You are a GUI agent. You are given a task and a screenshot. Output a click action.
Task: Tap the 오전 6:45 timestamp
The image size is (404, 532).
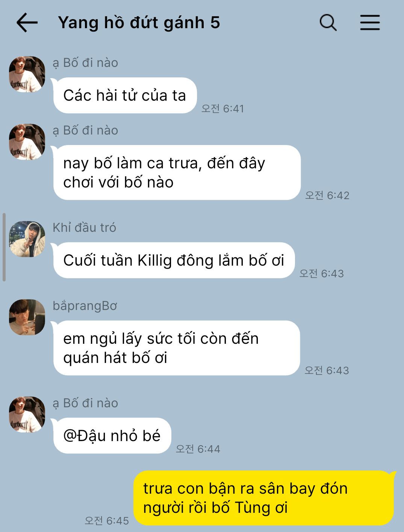(107, 521)
